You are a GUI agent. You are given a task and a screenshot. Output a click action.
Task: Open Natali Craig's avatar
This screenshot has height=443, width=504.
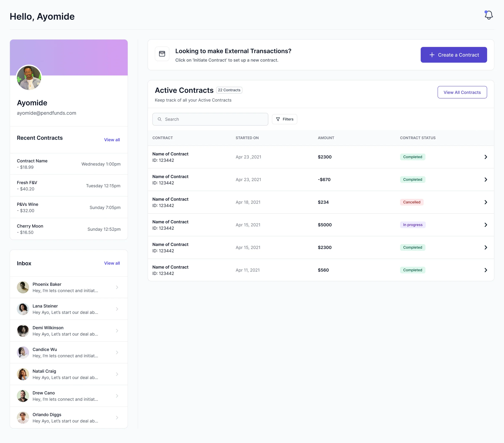click(23, 374)
